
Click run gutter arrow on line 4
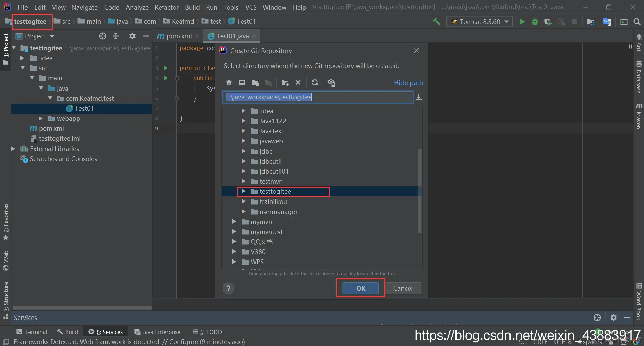166,78
